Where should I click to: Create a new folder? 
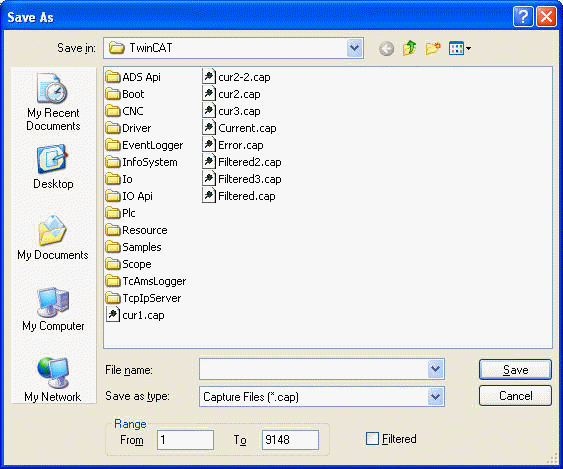point(433,48)
